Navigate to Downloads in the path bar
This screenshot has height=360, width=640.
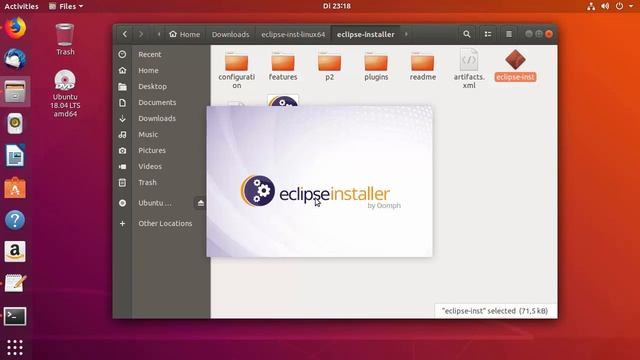coord(231,34)
